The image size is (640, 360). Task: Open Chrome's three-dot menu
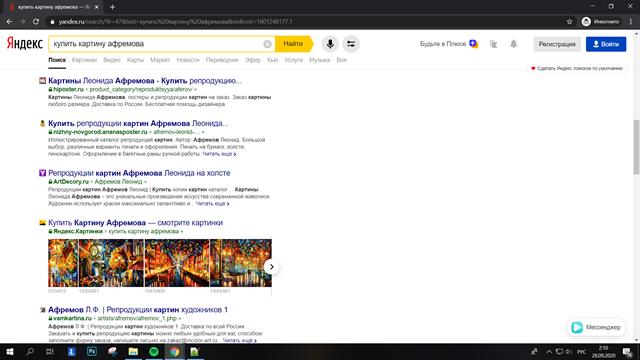pyautogui.click(x=631, y=22)
